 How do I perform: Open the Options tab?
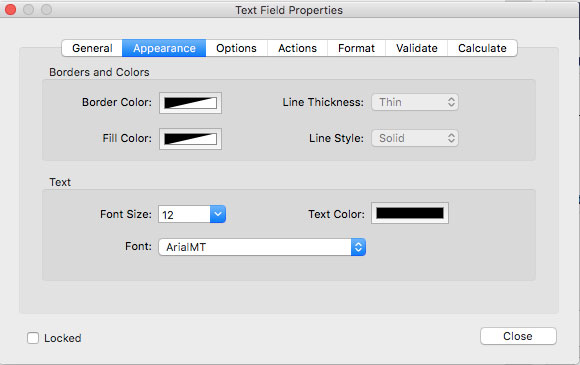236,48
